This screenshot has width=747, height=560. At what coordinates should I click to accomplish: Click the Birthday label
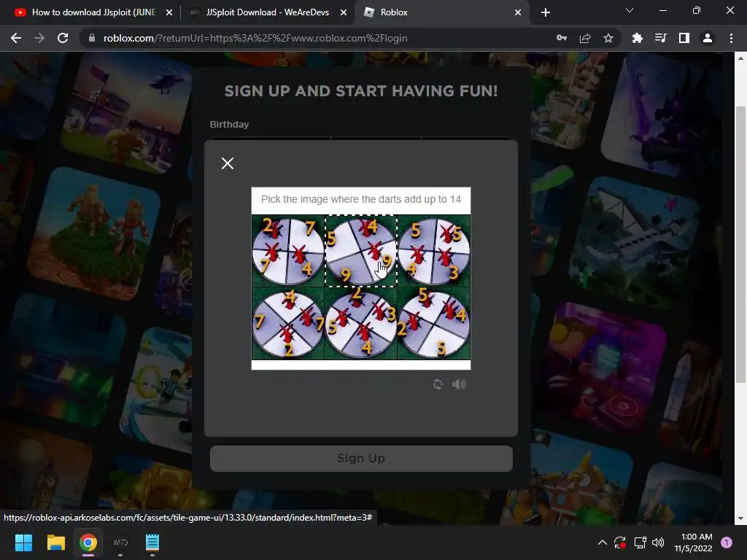click(x=229, y=124)
